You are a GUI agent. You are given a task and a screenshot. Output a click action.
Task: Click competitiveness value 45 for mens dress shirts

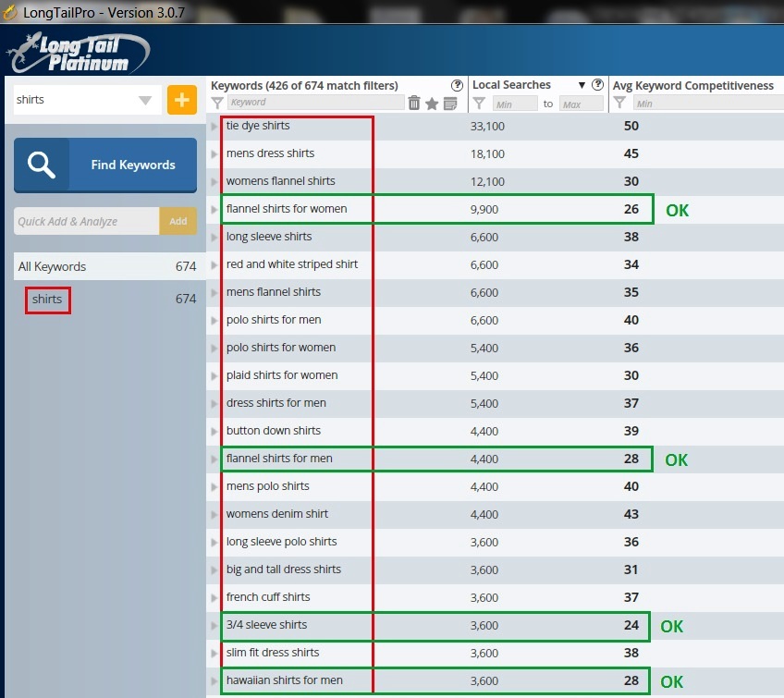[x=631, y=153]
